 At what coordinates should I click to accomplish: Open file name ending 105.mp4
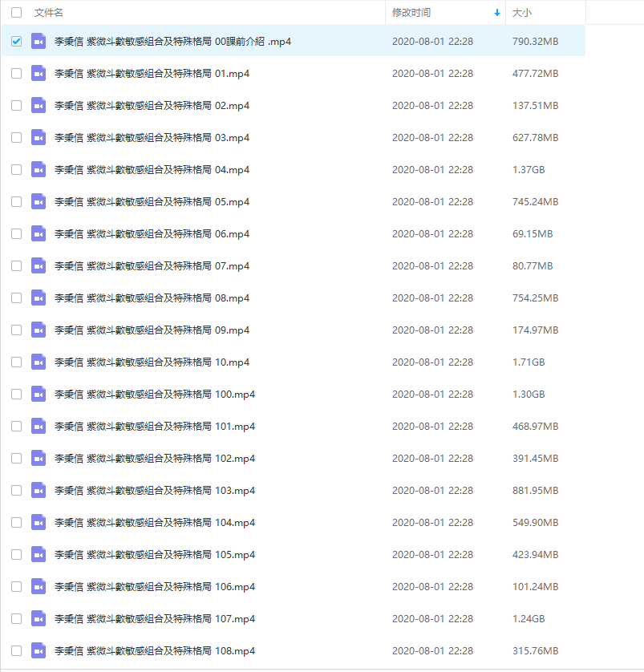point(155,555)
